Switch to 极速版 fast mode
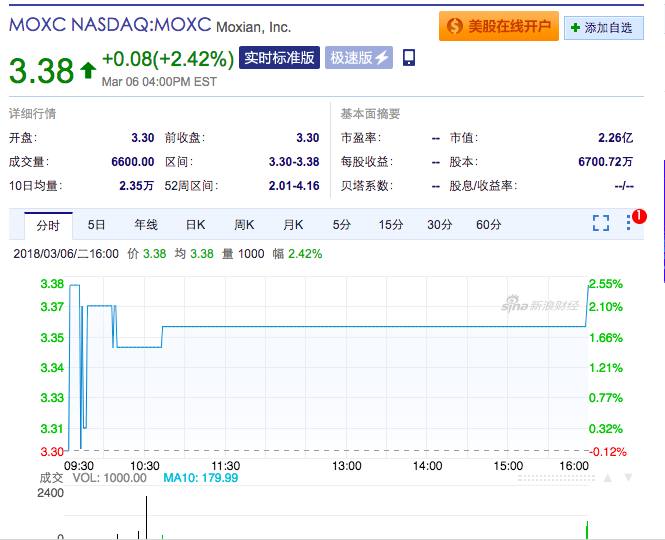This screenshot has width=665, height=540. pyautogui.click(x=359, y=58)
